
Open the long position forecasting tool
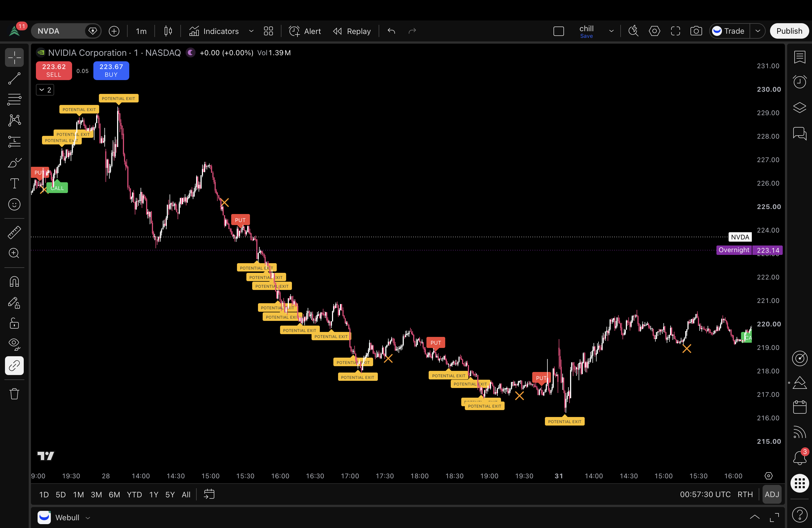pos(14,141)
